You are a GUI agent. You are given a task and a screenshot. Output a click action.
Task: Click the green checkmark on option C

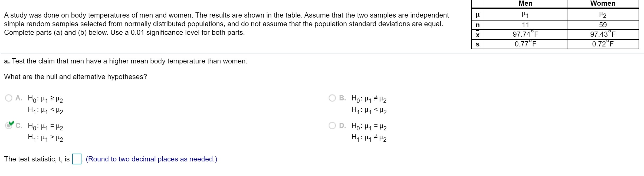coord(11,124)
